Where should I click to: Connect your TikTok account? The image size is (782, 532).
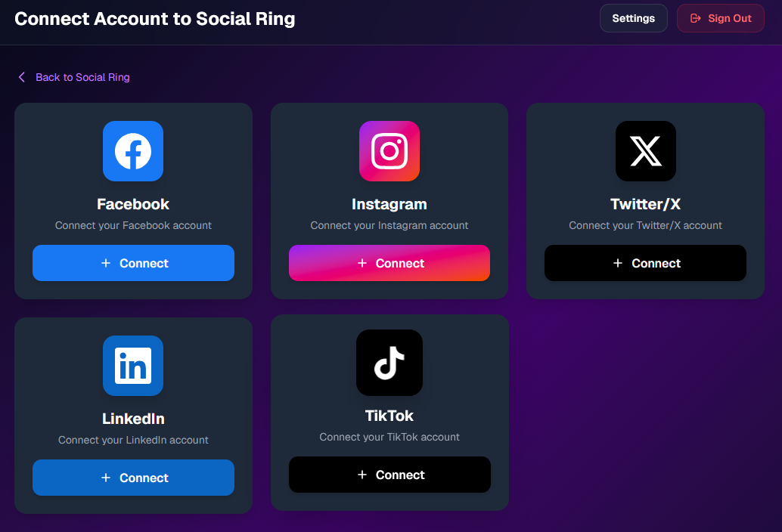coord(389,475)
